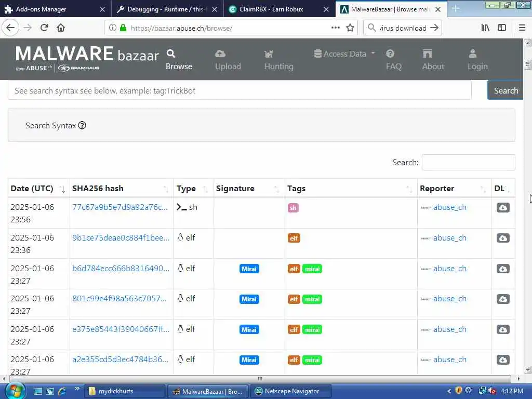The height and width of the screenshot is (399, 532).
Task: Show desktop from quick launch
Action: click(x=37, y=391)
